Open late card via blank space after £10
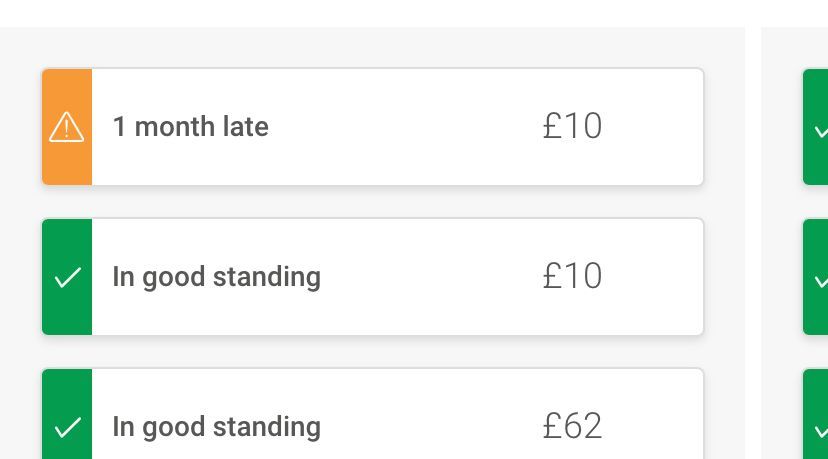This screenshot has width=828, height=459. (x=653, y=127)
